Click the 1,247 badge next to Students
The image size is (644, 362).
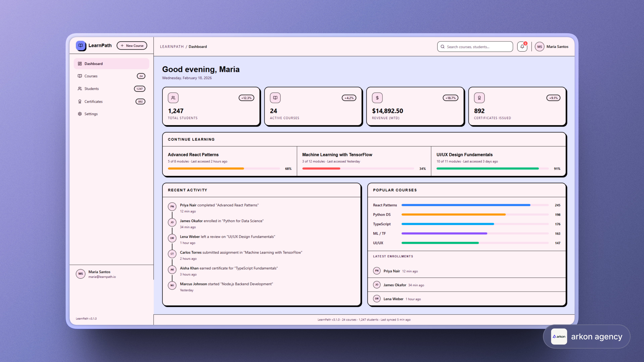pos(140,89)
